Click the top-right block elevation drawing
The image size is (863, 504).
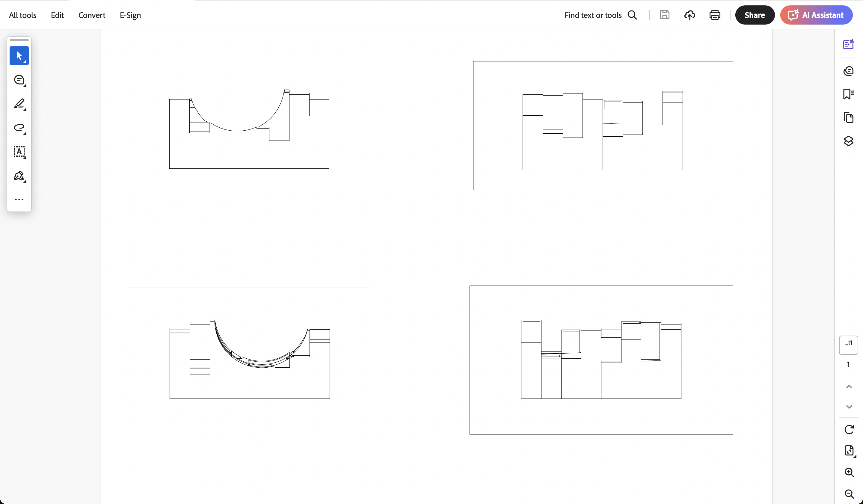click(x=603, y=126)
